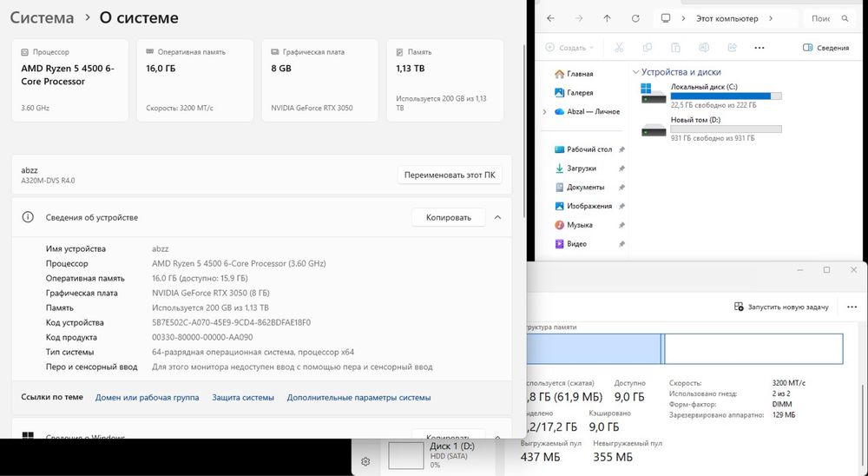Go up one folder level in Explorer
The width and height of the screenshot is (868, 476).
point(608,18)
